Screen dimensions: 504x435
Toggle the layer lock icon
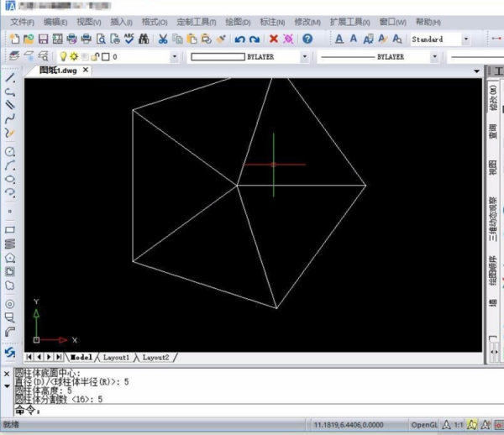point(94,56)
